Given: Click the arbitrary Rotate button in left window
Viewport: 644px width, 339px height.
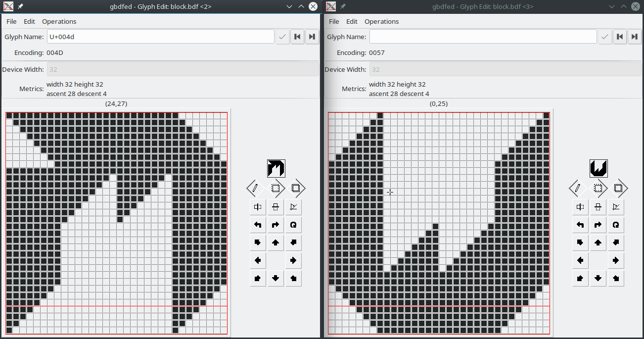Looking at the screenshot, I should coord(294,225).
